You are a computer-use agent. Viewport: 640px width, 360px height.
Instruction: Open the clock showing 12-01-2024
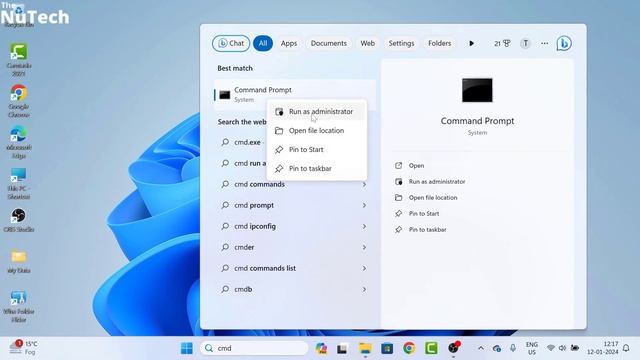point(603,348)
